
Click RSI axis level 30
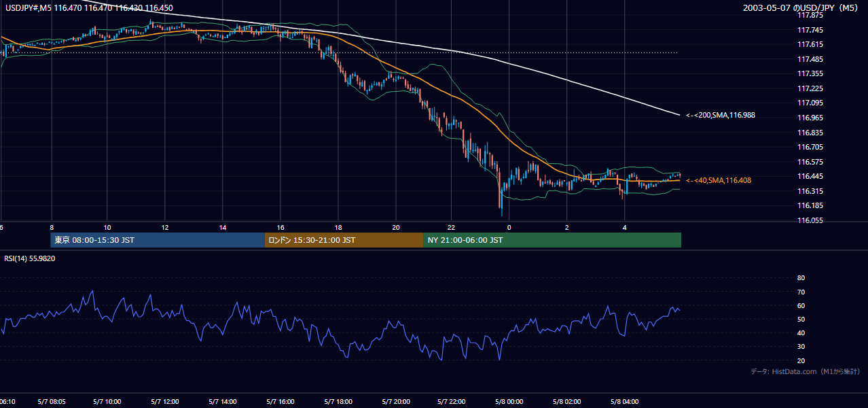click(x=801, y=347)
